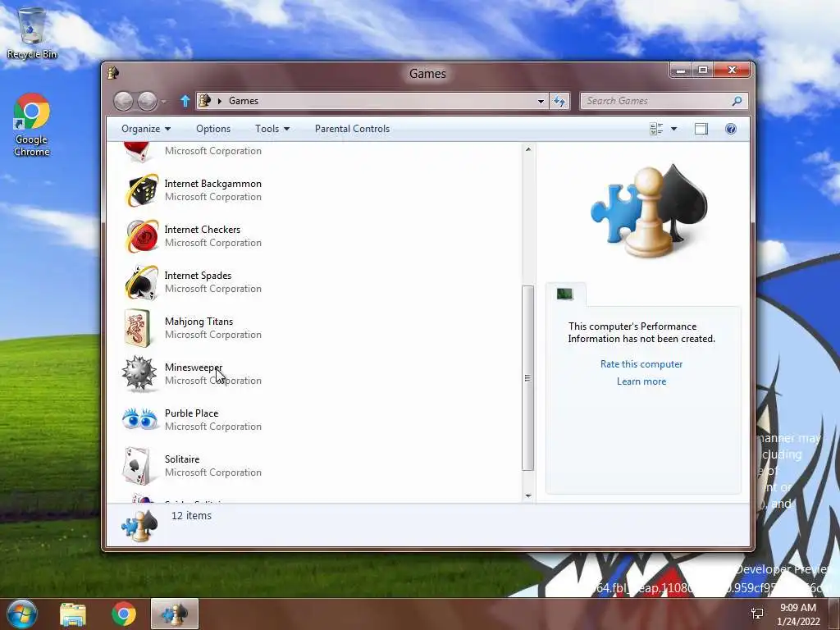This screenshot has height=630, width=840.
Task: Click the Refresh button beside address bar
Action: click(559, 101)
